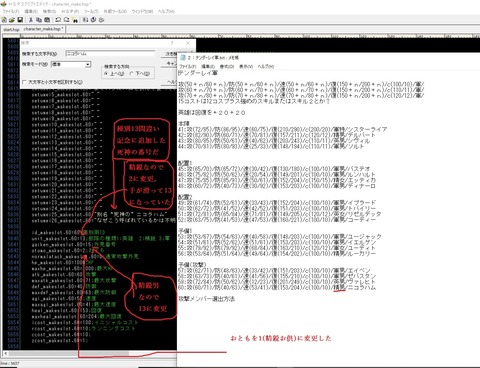Click the 検索する文字列 input field
480x368 pixels.
(110, 53)
